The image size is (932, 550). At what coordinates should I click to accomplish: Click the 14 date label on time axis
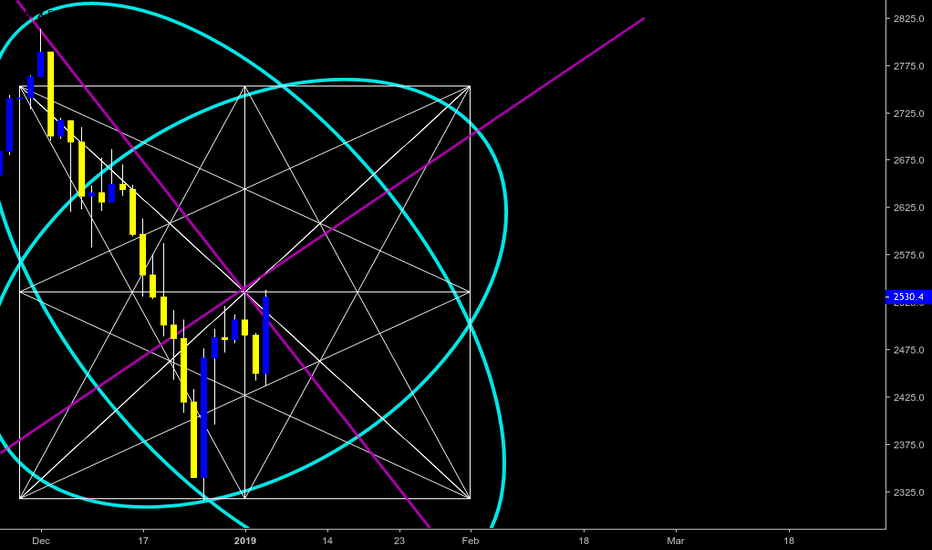tap(328, 541)
